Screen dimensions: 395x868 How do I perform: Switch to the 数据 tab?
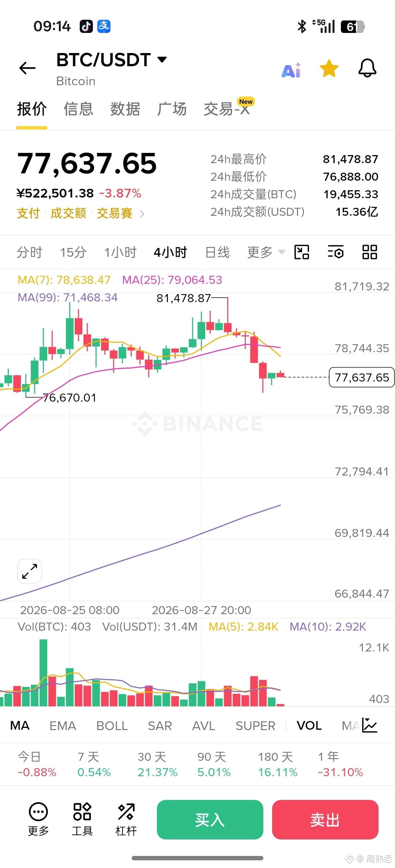pos(125,109)
